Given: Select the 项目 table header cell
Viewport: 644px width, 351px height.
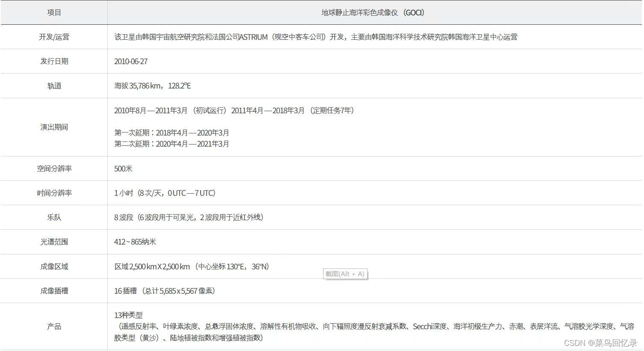Looking at the screenshot, I should coord(54,12).
